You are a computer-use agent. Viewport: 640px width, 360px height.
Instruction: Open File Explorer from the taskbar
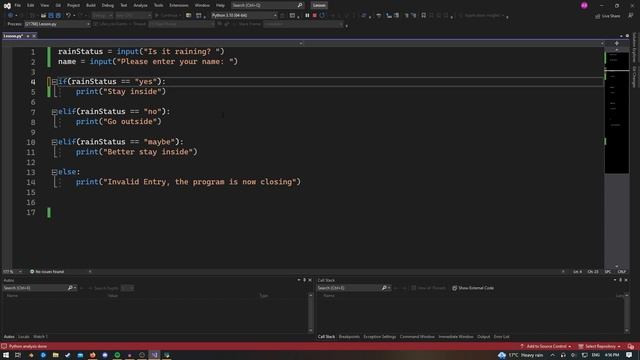point(56,355)
